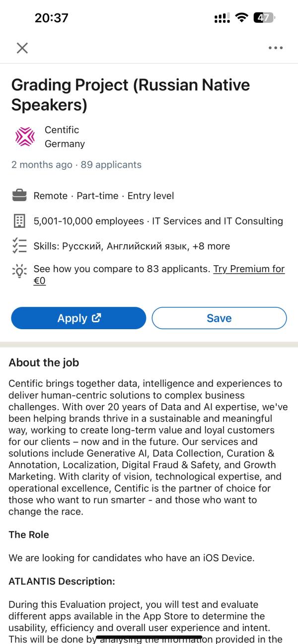Tap the battery indicator in status bar
The image size is (298, 644).
[x=264, y=18]
